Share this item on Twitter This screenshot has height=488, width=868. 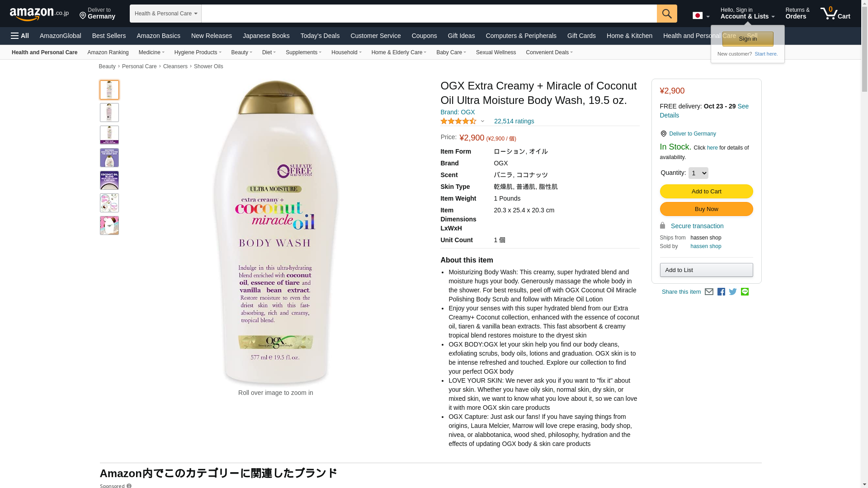pyautogui.click(x=733, y=292)
